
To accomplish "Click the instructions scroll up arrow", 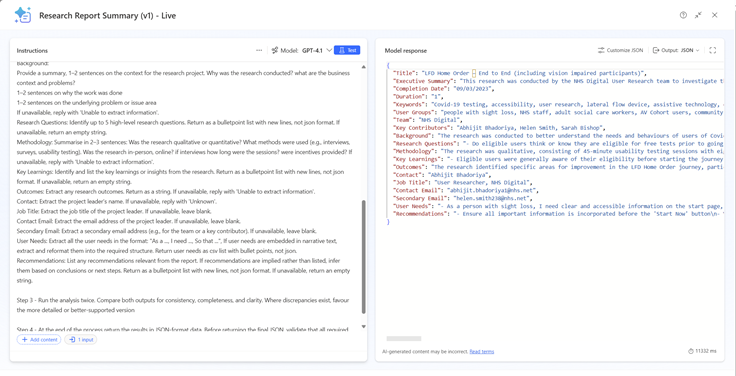I will point(363,67).
